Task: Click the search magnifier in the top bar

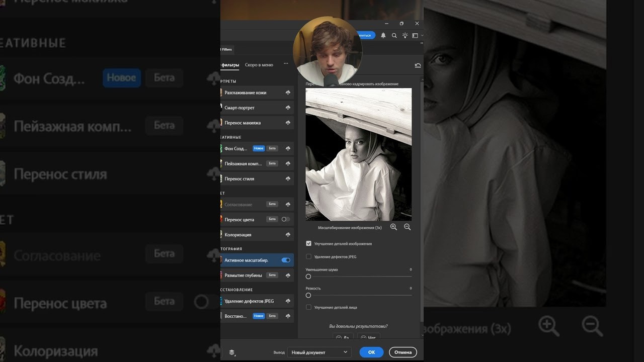Action: click(x=394, y=36)
